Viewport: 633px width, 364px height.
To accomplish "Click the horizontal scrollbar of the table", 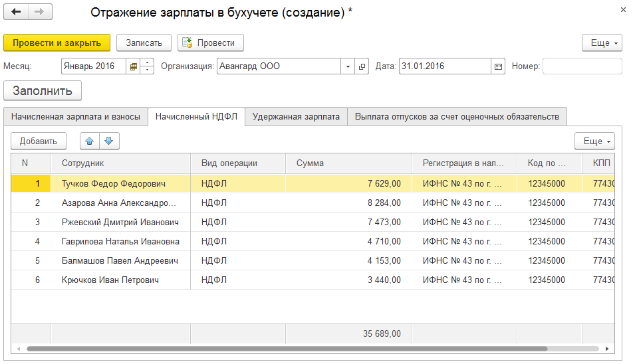I will [x=266, y=348].
